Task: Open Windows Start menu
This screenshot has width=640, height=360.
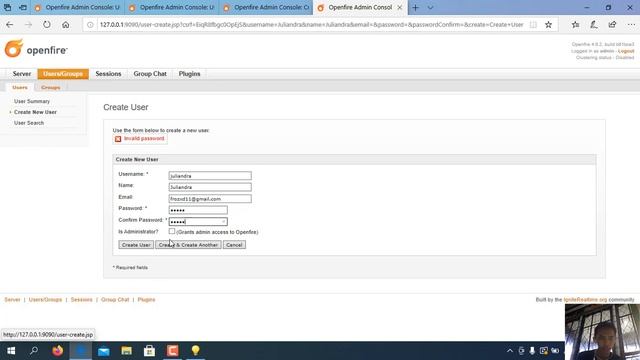Action: pyautogui.click(x=11, y=351)
